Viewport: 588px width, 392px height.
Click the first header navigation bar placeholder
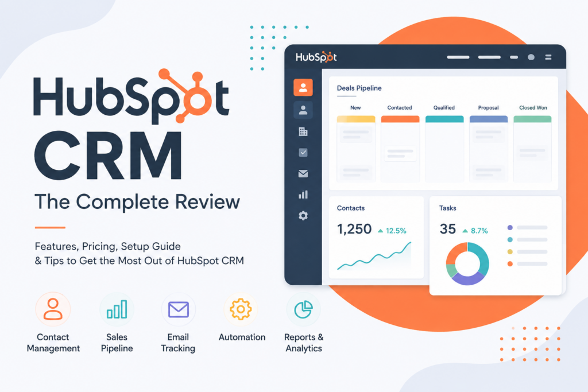[458, 57]
